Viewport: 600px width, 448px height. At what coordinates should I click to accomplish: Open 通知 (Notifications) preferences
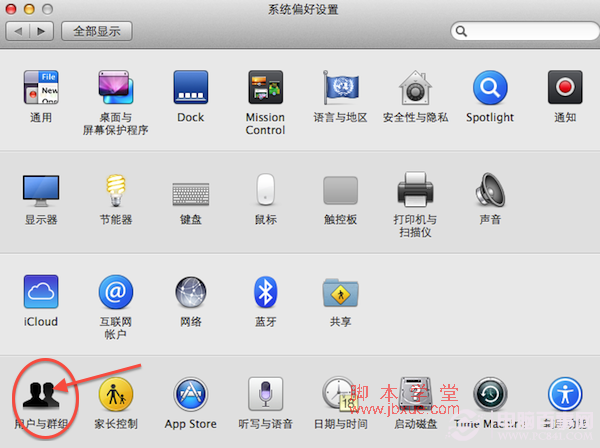point(565,87)
